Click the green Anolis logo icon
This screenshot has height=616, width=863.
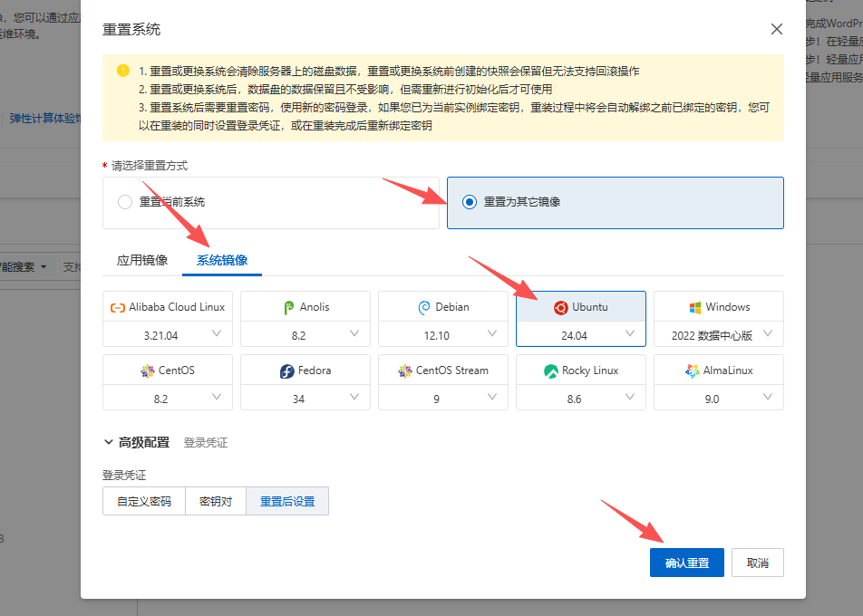(288, 307)
